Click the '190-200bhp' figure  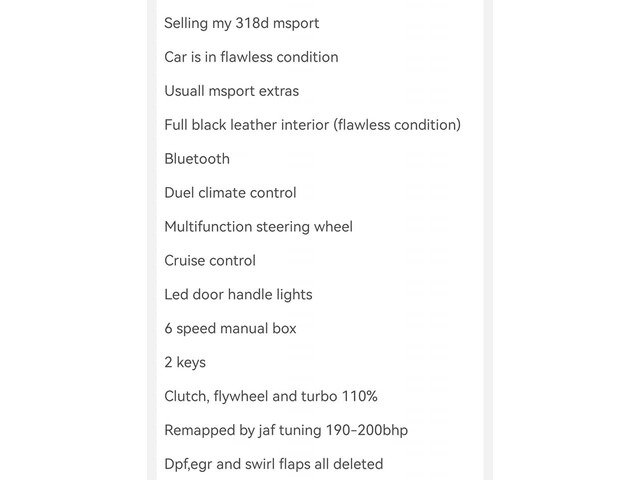point(367,430)
